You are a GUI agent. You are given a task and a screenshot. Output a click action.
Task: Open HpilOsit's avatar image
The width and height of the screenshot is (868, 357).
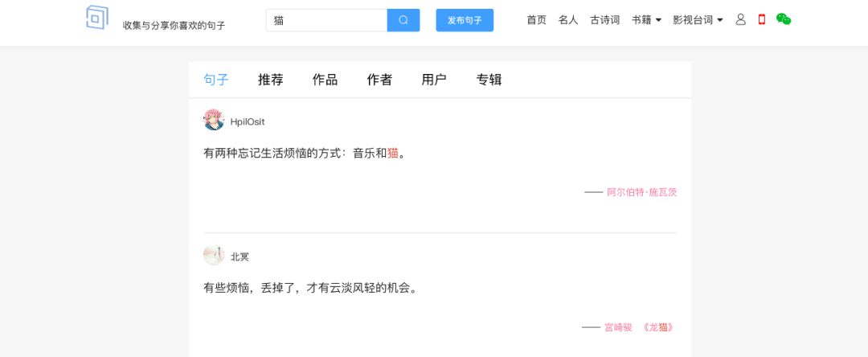pos(214,121)
